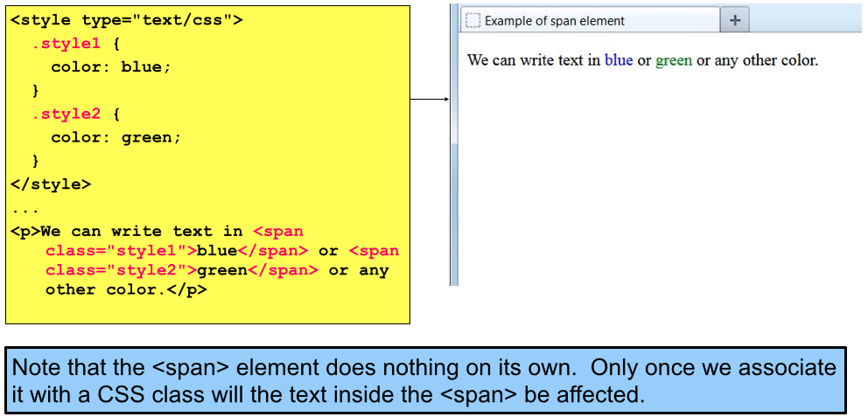This screenshot has width=868, height=417.
Task: Open a new tab with the plus button
Action: point(735,20)
